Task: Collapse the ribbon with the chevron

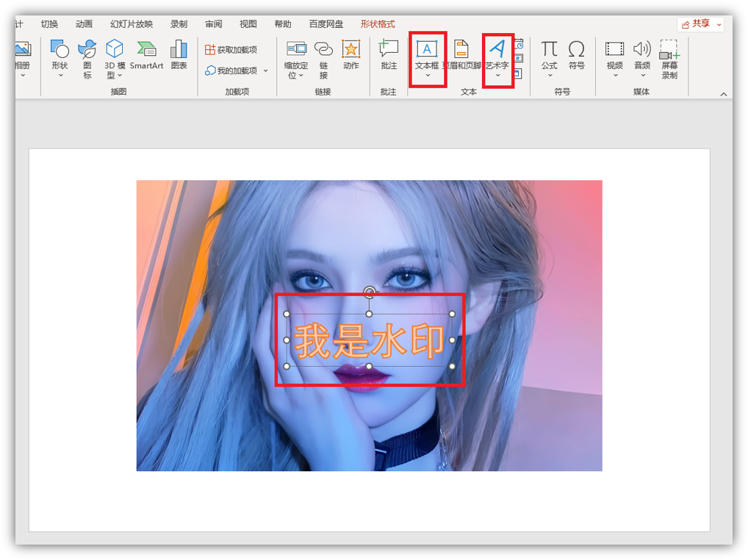Action: [x=723, y=94]
